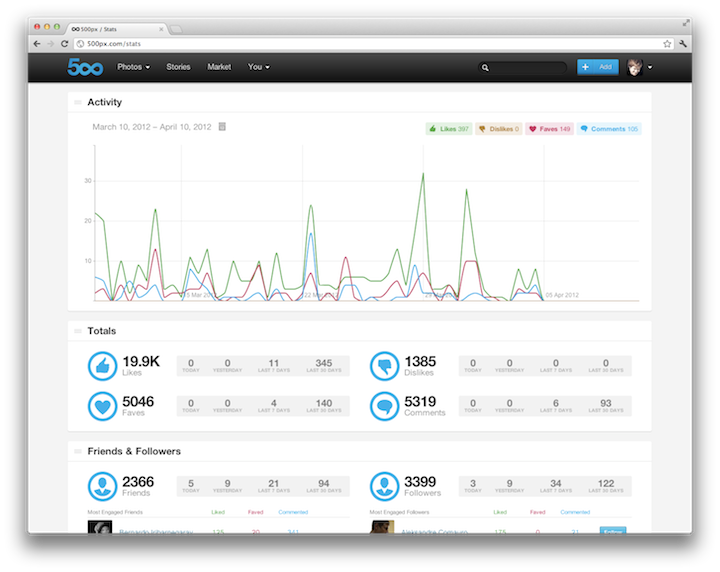Click the Followers person circle icon

tap(384, 486)
